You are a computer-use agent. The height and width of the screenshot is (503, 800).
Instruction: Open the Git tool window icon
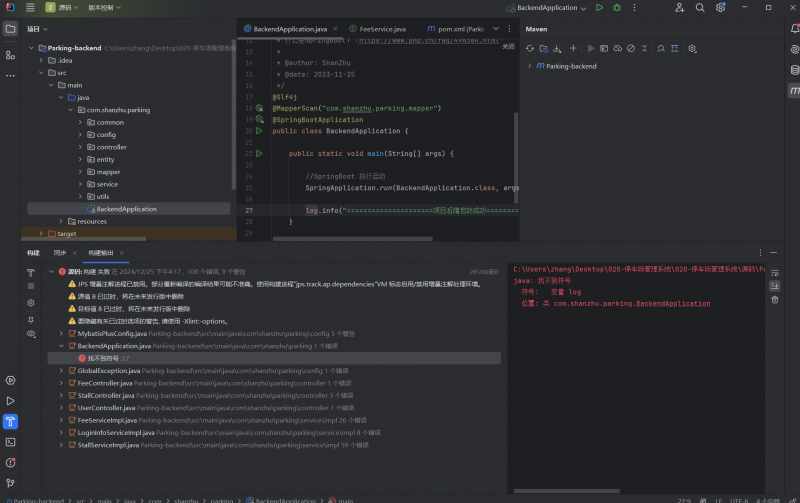[10, 483]
